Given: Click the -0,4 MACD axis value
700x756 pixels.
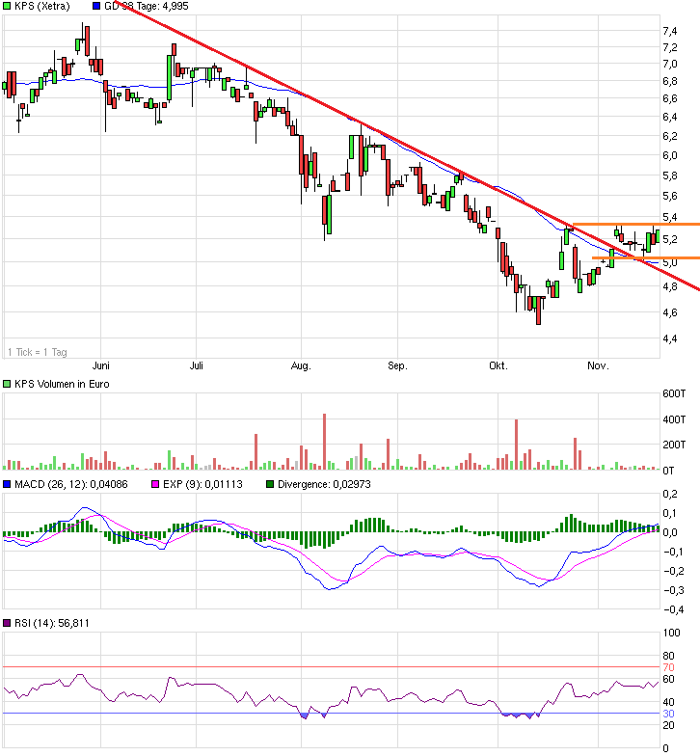Looking at the screenshot, I should [673, 609].
